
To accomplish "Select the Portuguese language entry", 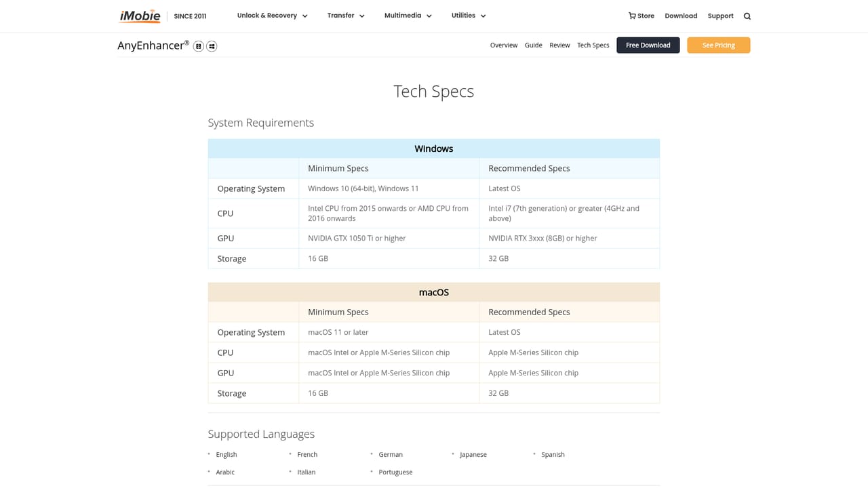I will [395, 472].
